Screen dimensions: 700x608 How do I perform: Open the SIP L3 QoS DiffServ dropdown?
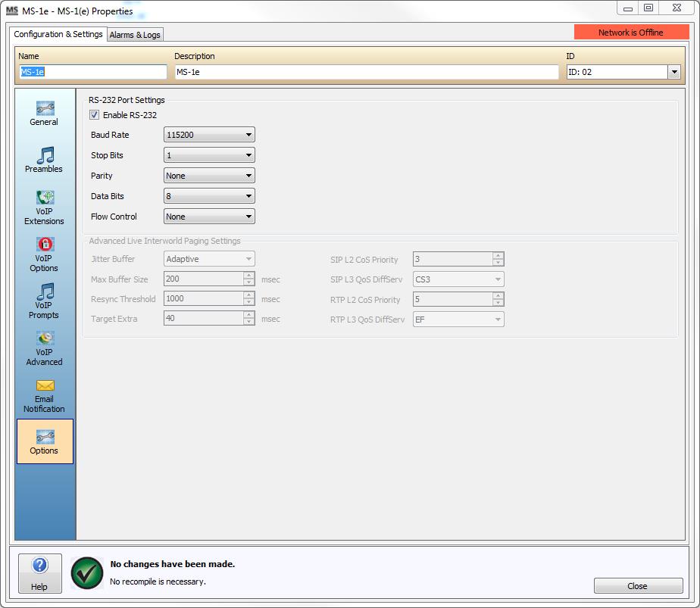(x=458, y=279)
